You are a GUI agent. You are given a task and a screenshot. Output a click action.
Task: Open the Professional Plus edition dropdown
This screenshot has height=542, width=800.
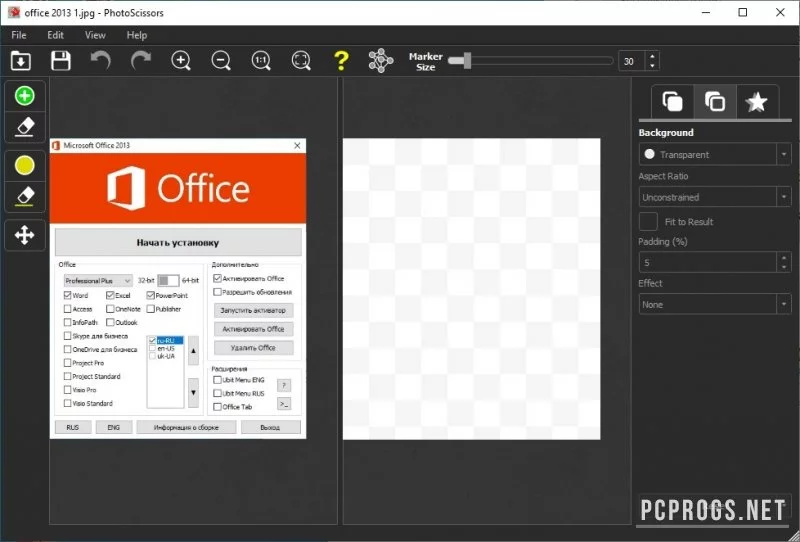(98, 281)
